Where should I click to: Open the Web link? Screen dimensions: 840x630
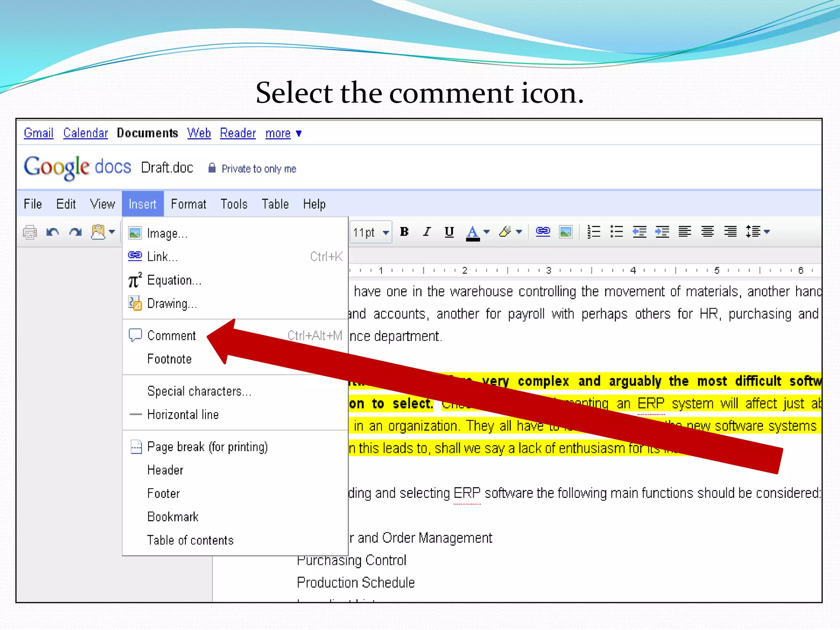199,133
